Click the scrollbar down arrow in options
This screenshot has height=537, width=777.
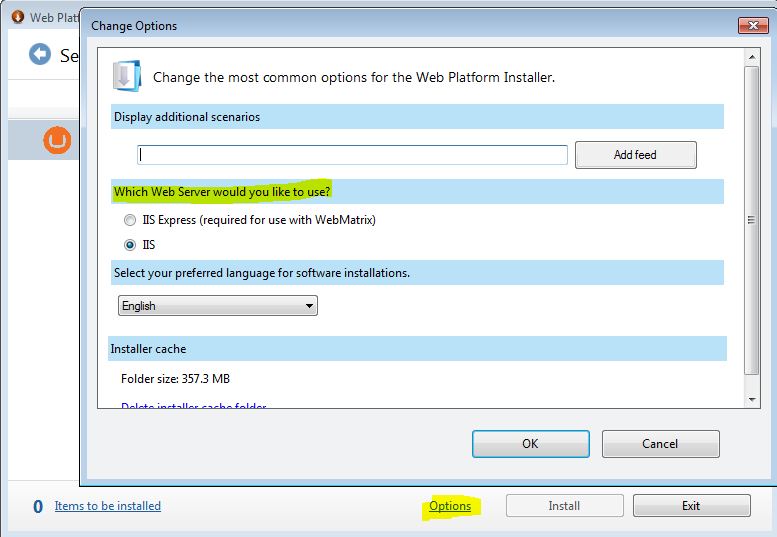pos(752,399)
